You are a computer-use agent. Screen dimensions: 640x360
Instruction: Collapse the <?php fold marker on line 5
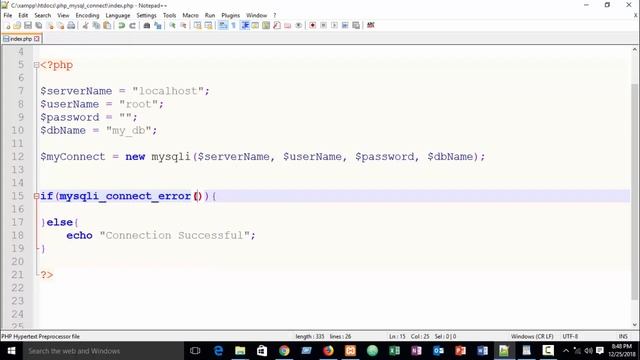36,65
